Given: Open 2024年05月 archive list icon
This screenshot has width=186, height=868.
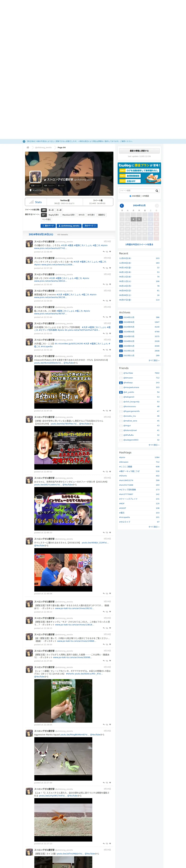Looking at the screenshot, I should [121, 327].
